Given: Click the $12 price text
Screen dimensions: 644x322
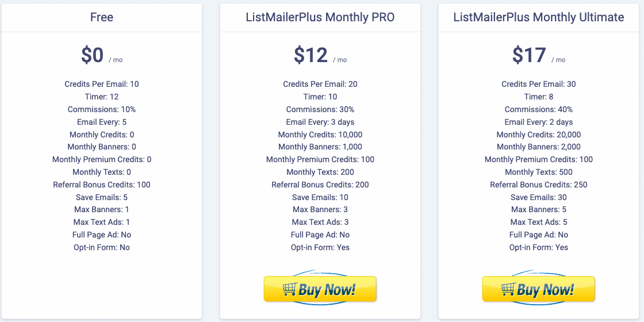Looking at the screenshot, I should (x=310, y=55).
